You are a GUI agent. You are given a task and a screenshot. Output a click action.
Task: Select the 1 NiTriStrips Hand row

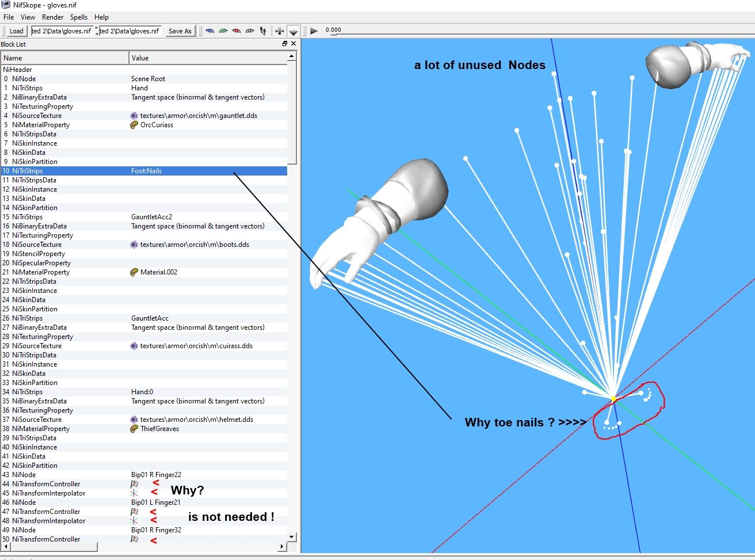pos(144,88)
